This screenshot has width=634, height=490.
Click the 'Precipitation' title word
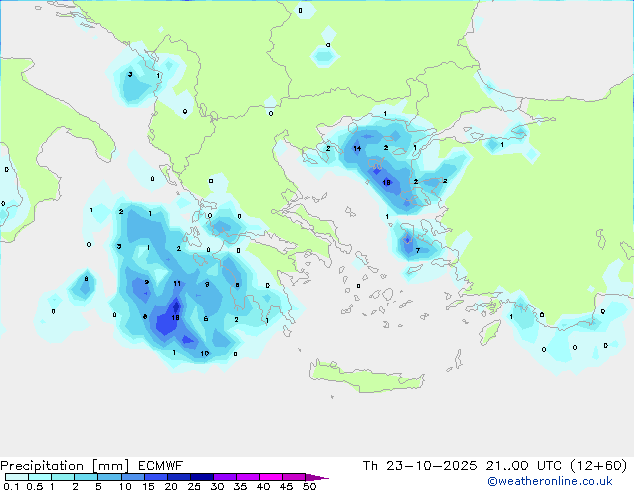tap(42, 466)
